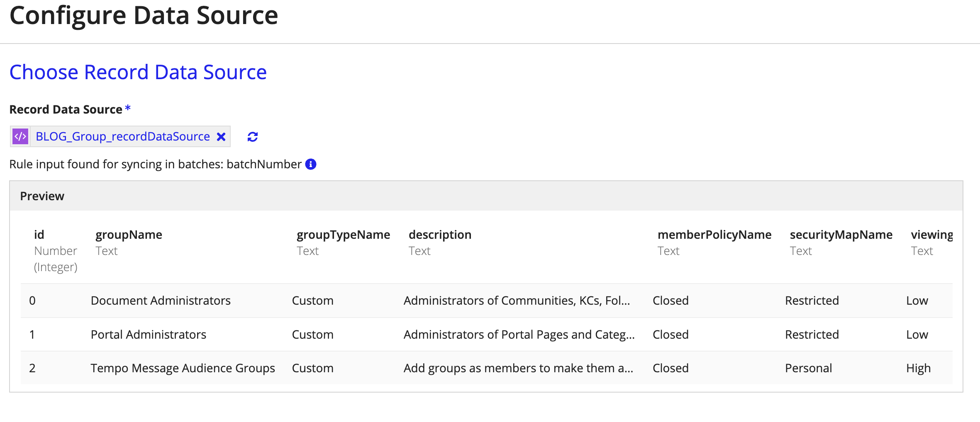Click the Choose Record Data Source heading

(138, 72)
